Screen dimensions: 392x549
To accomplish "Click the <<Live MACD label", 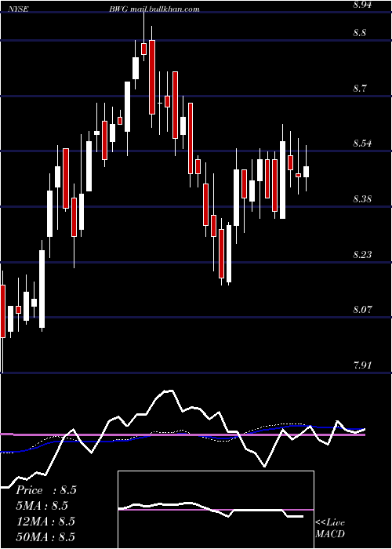I will pyautogui.click(x=330, y=528).
